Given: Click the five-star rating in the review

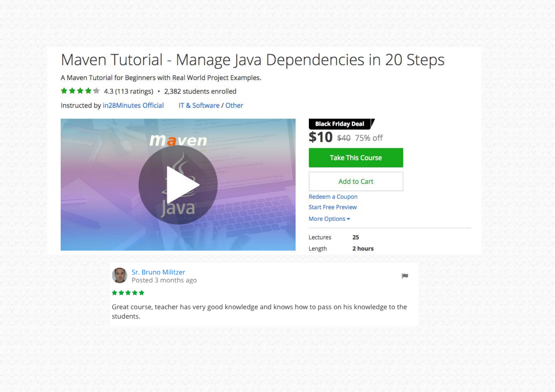Looking at the screenshot, I should pyautogui.click(x=128, y=293).
